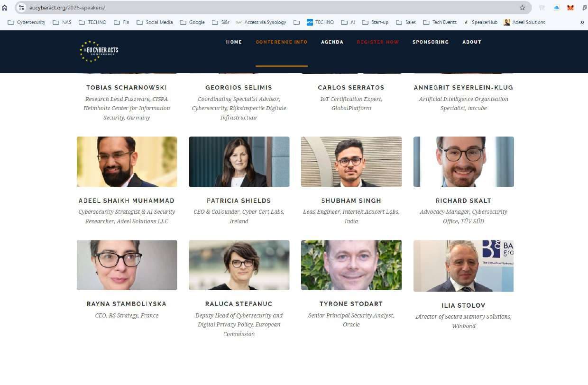Select text 'Lead Engineer, Intertek Acucert Labs'
This screenshot has width=588, height=385.
[351, 212]
